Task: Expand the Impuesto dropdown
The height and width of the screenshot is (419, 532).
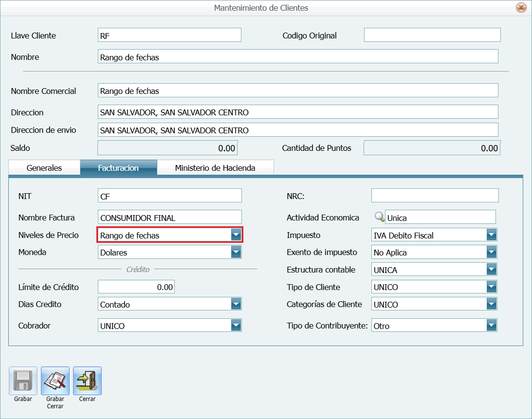Action: [492, 235]
